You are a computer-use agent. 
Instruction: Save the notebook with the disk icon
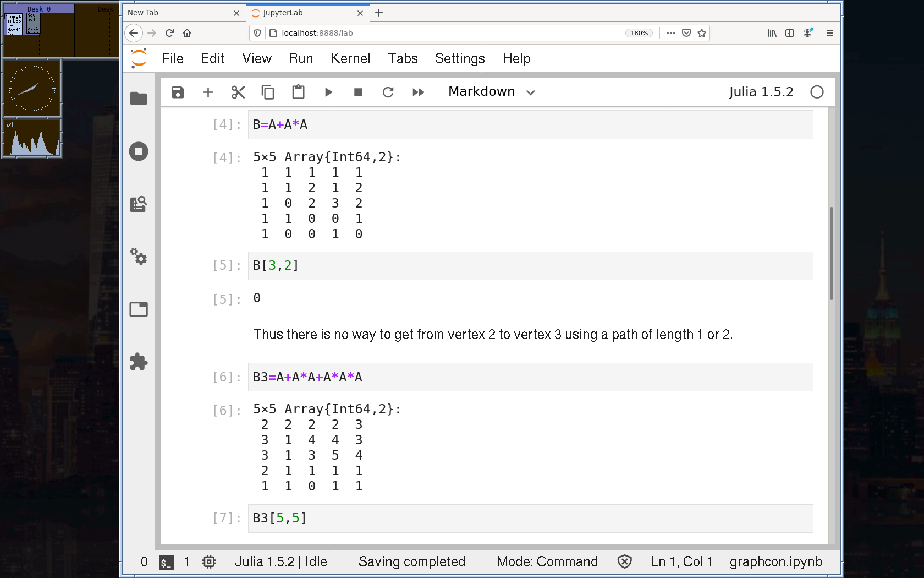click(178, 92)
